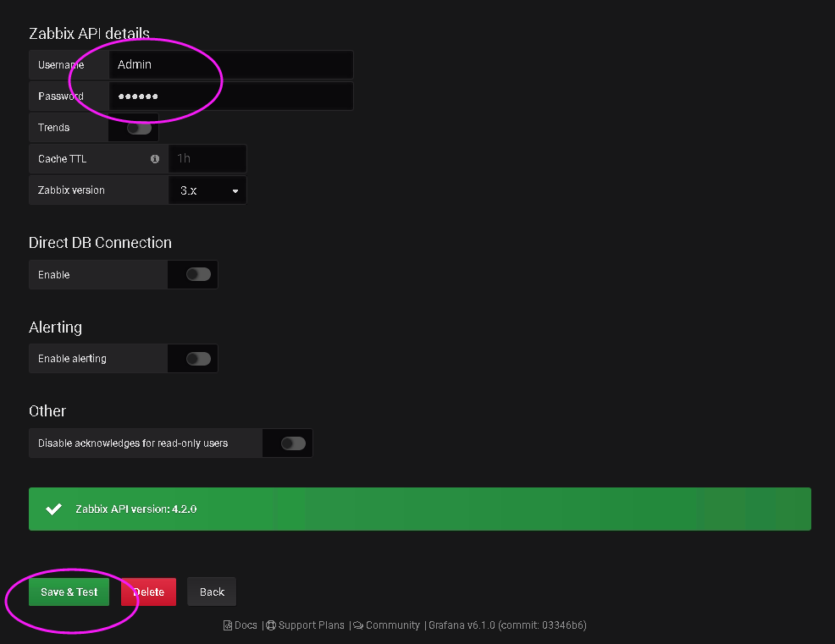Open the Community footer link
The width and height of the screenshot is (835, 644).
coord(392,625)
